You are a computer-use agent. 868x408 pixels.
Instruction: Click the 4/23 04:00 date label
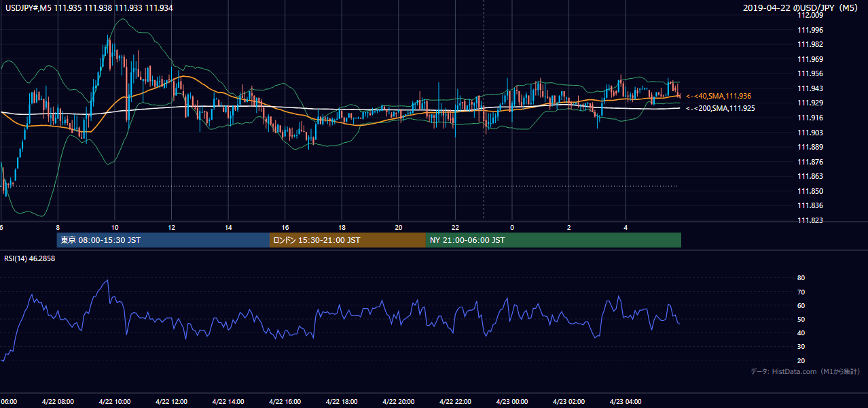[x=626, y=402]
